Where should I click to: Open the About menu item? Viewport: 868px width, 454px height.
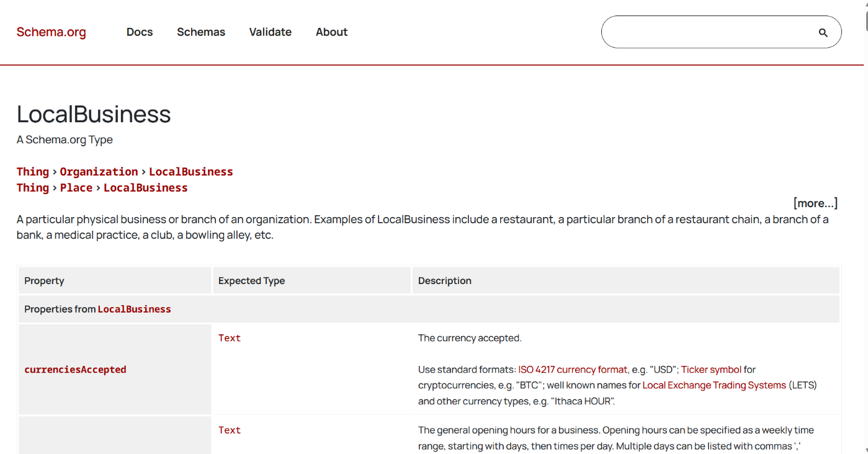(x=331, y=32)
